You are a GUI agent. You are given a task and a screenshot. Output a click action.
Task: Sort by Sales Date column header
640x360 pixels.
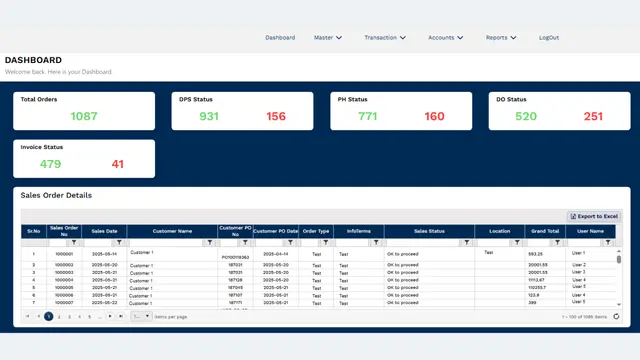point(104,231)
